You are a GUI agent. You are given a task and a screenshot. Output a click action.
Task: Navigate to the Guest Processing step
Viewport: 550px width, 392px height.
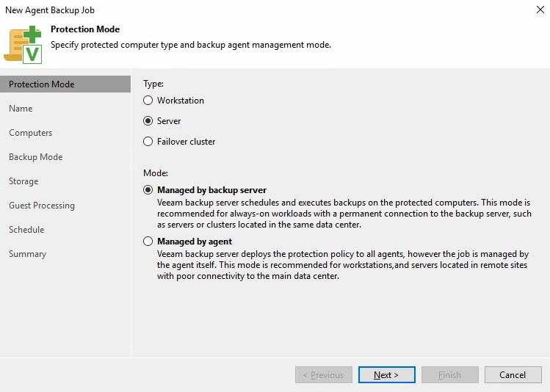coord(42,206)
